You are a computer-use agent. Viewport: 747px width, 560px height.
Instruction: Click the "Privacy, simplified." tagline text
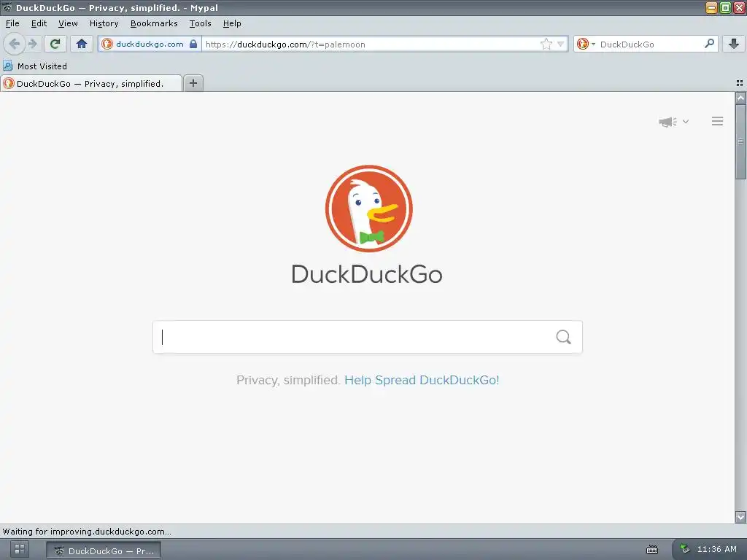point(288,380)
